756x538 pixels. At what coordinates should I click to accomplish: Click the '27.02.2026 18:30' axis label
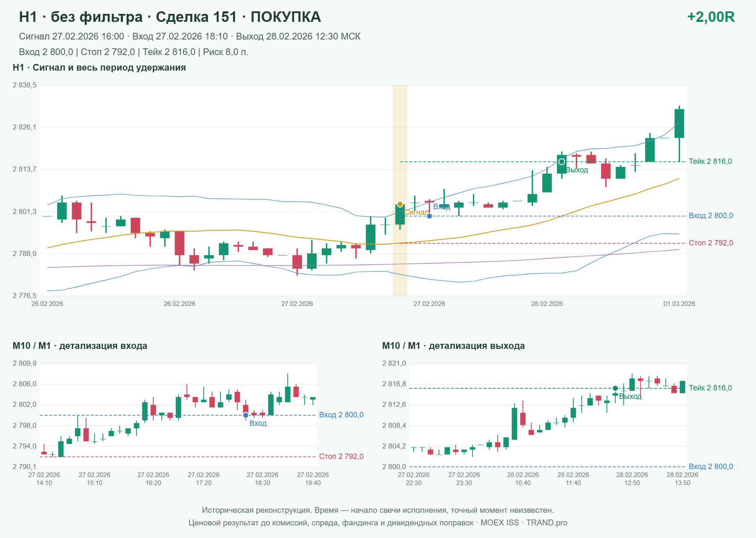(262, 479)
